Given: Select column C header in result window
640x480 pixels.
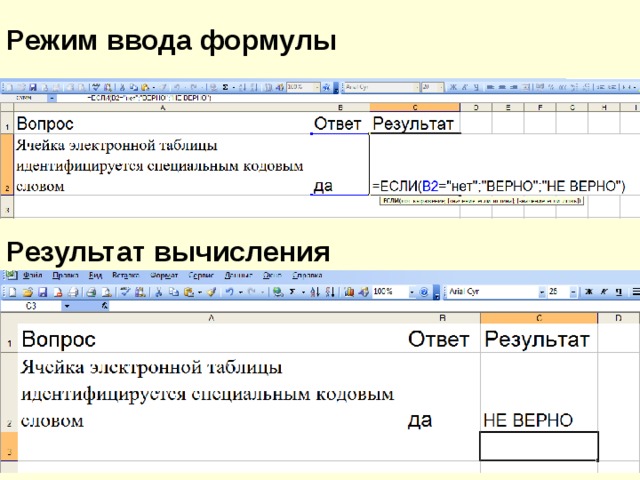Looking at the screenshot, I should 539,318.
